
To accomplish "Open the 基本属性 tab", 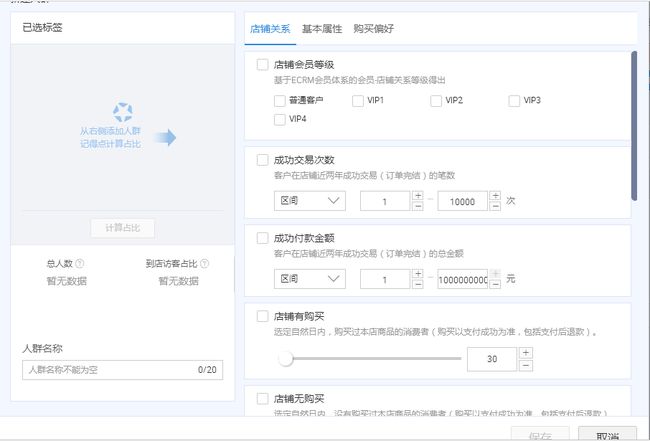I will click(x=322, y=29).
